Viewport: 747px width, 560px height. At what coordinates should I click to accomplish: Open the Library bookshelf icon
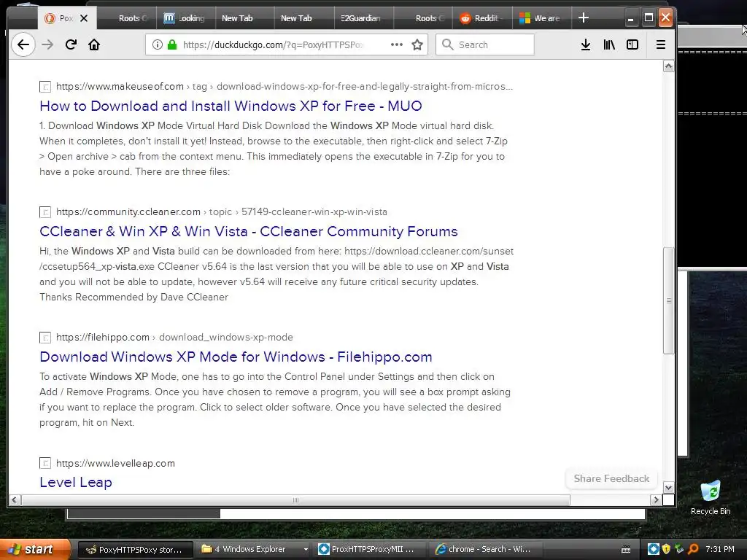609,44
